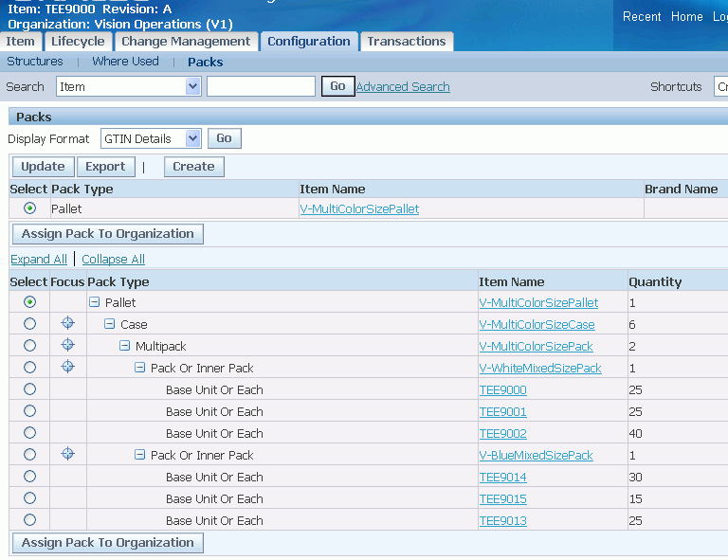Collapse the Pallet tree node
The image size is (728, 560).
coord(94,302)
